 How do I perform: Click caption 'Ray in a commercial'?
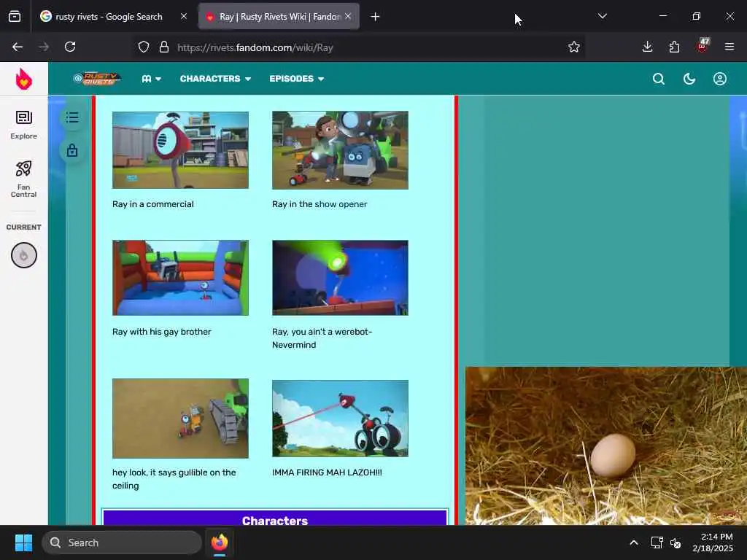pos(153,204)
